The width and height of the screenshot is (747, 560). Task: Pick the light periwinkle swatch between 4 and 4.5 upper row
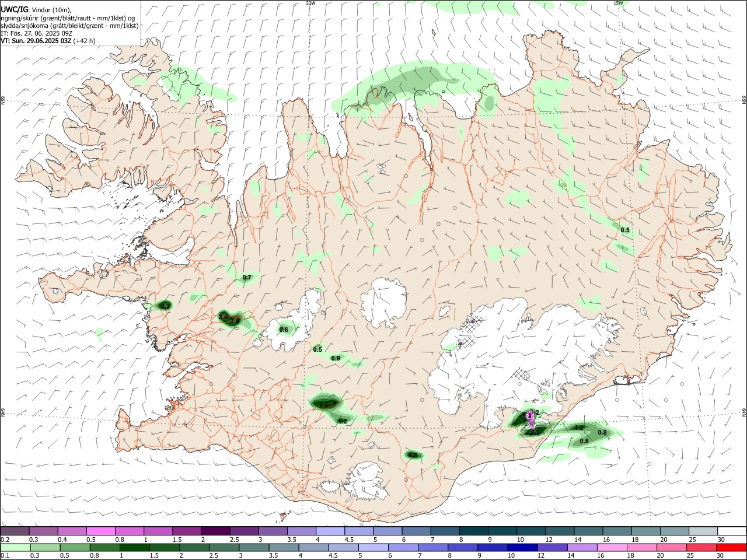pyautogui.click(x=331, y=531)
